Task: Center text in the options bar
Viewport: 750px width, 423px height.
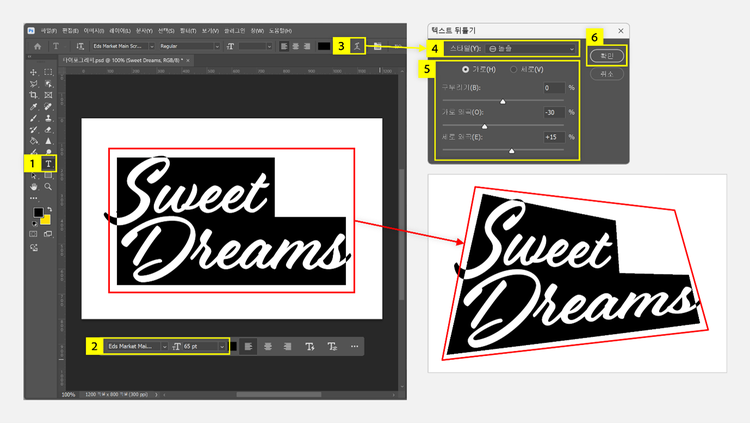Action: click(x=296, y=46)
